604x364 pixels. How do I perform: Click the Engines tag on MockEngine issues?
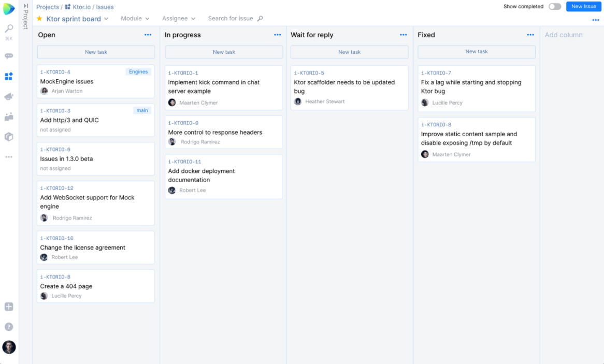138,71
